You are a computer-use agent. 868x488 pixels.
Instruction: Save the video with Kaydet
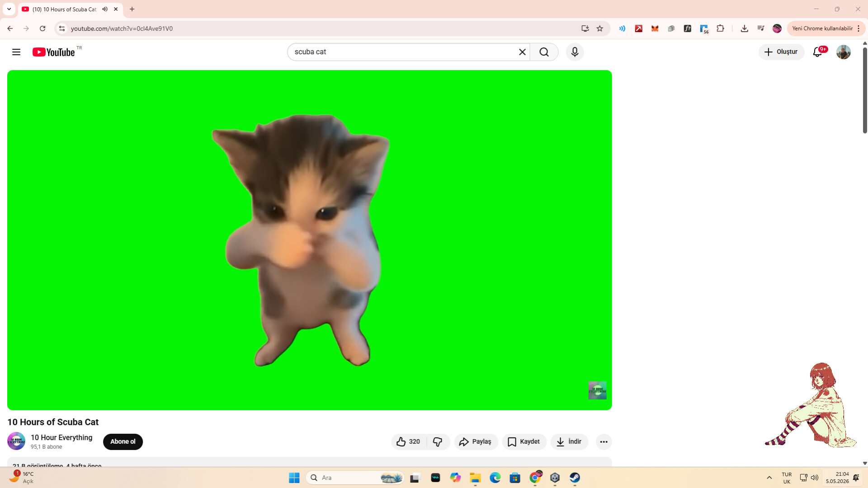524,441
